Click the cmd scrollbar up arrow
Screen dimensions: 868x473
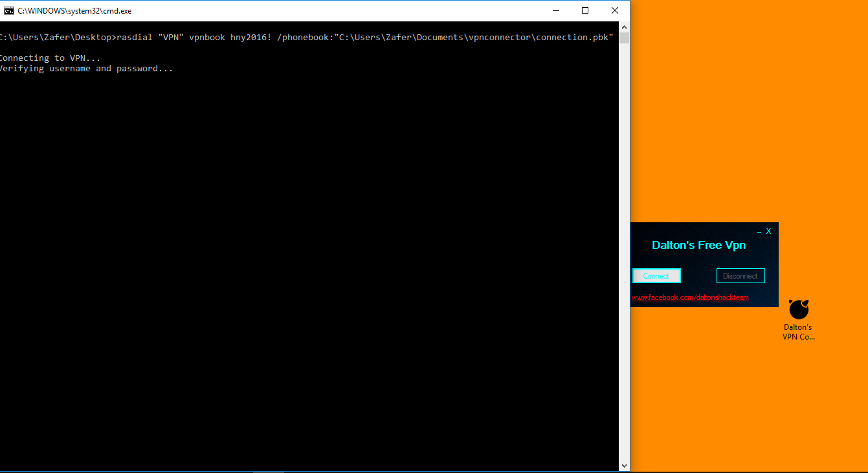point(624,27)
